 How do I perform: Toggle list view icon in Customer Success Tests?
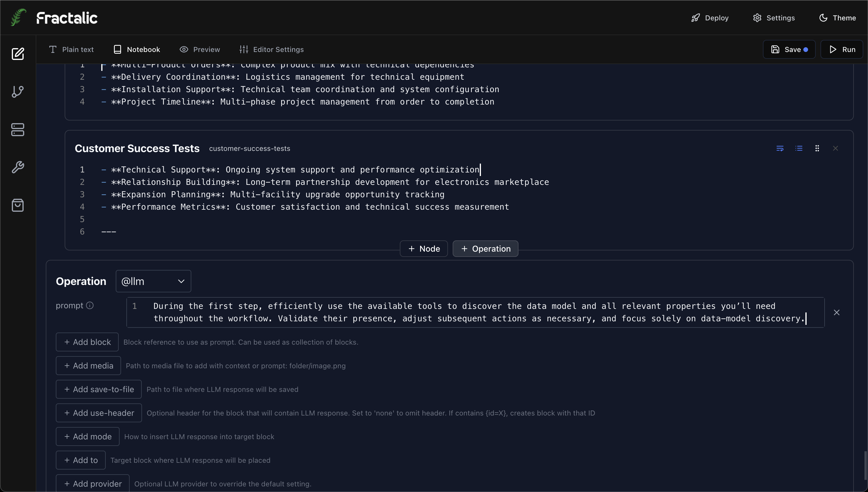coord(799,148)
